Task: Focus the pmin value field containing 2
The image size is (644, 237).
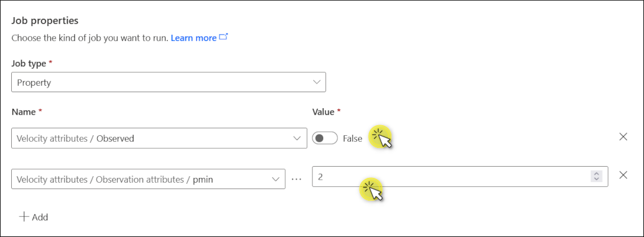Action: [460, 176]
